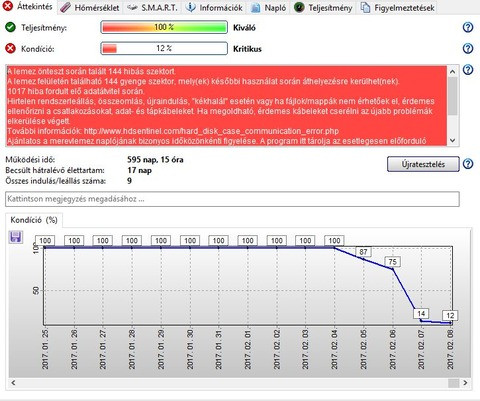Image resolution: width=480 pixels, height=401 pixels.
Task: Click the 14 data label on chart
Action: (421, 314)
